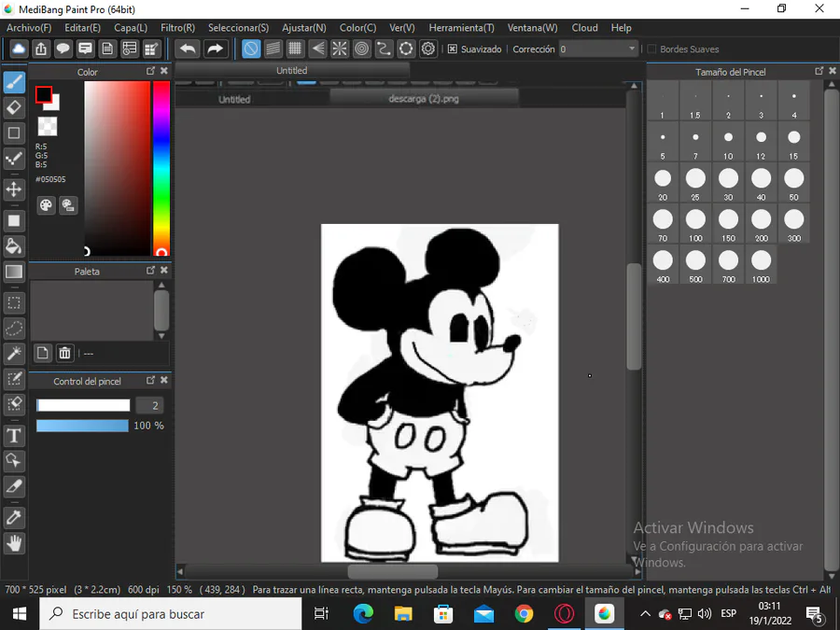Float the Tamaño del Pincel panel
This screenshot has width=840, height=630.
[819, 71]
